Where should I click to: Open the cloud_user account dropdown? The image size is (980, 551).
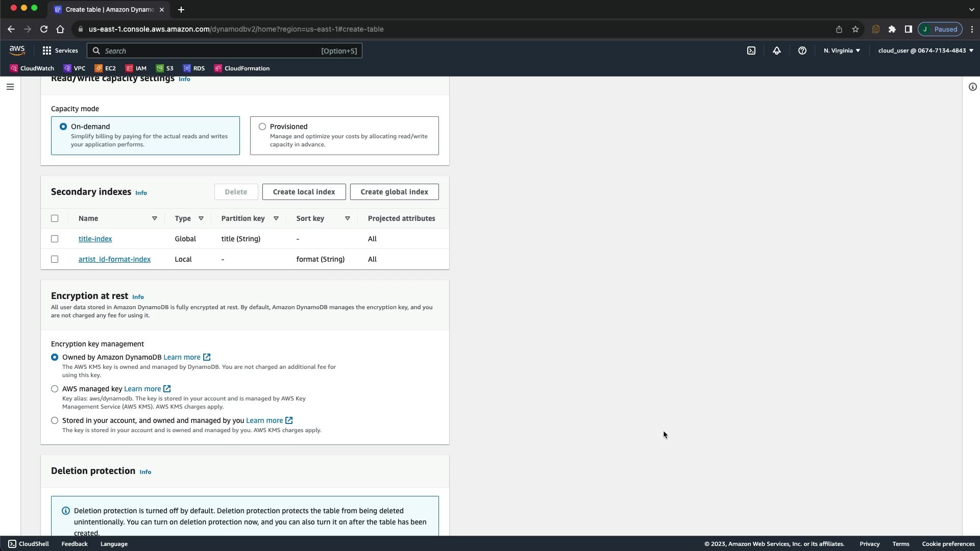click(x=925, y=51)
